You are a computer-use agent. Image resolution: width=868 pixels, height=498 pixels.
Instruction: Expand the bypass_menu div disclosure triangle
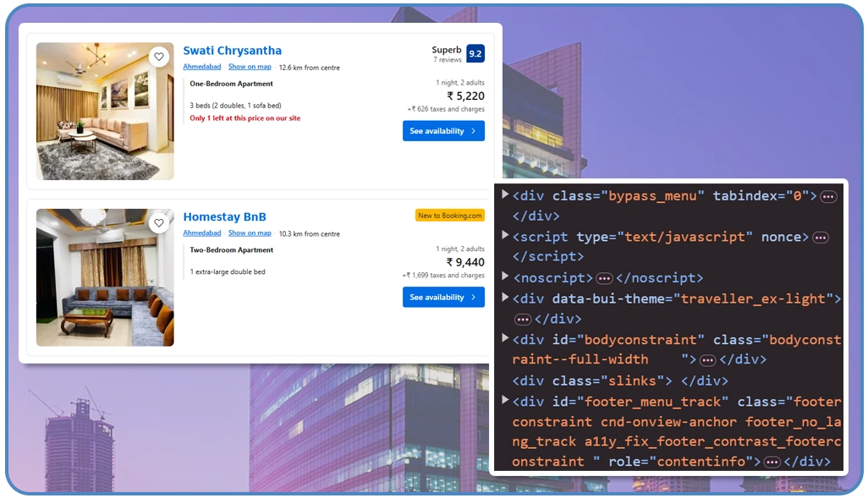pyautogui.click(x=504, y=195)
